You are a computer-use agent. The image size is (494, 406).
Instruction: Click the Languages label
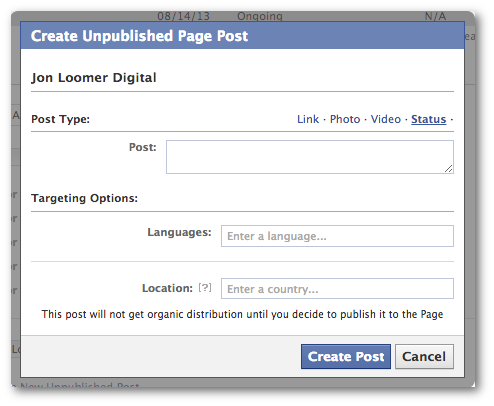[179, 232]
